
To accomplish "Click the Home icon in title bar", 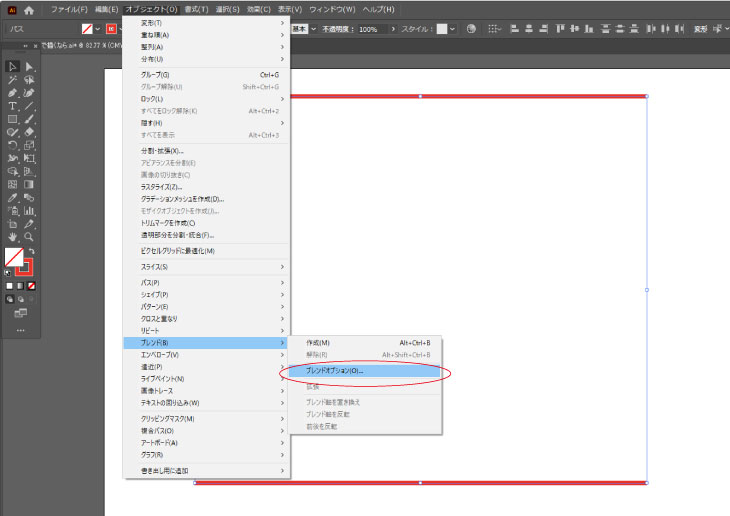I will tap(29, 9).
